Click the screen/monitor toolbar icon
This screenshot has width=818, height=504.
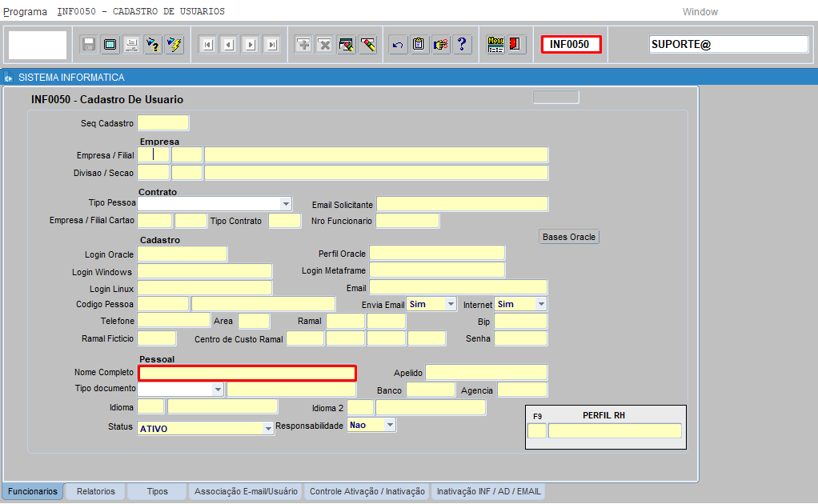[x=110, y=44]
